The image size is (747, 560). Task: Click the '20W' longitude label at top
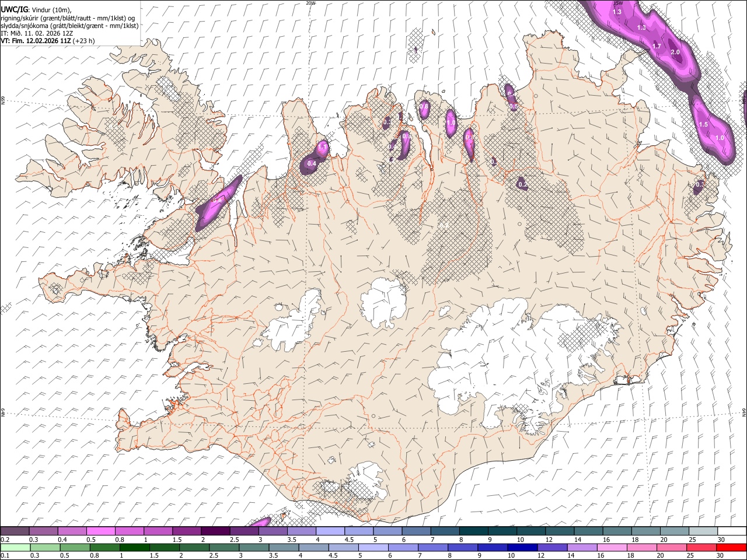[x=310, y=3]
